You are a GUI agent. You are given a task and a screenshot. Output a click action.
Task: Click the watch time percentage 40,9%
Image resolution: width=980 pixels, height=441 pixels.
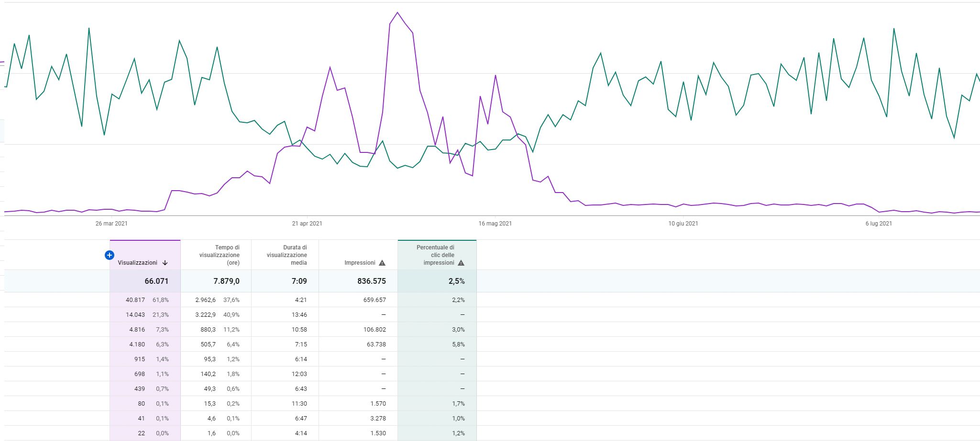tap(231, 314)
